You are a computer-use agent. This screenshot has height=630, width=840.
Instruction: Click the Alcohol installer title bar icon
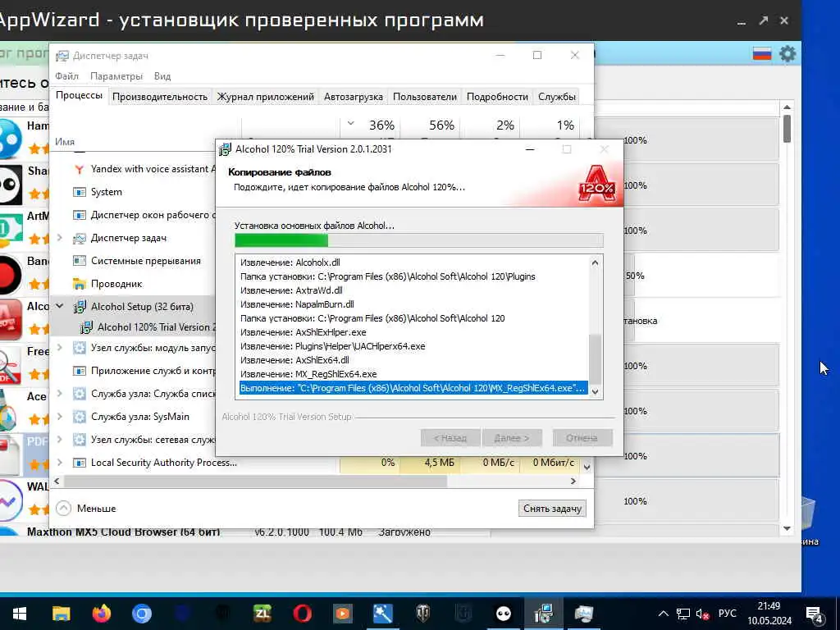coord(226,149)
